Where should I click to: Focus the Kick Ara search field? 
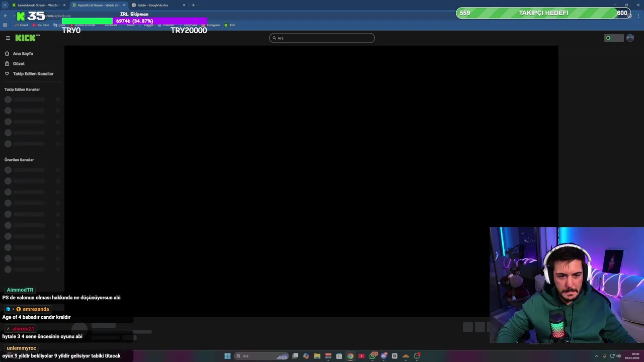tap(322, 38)
